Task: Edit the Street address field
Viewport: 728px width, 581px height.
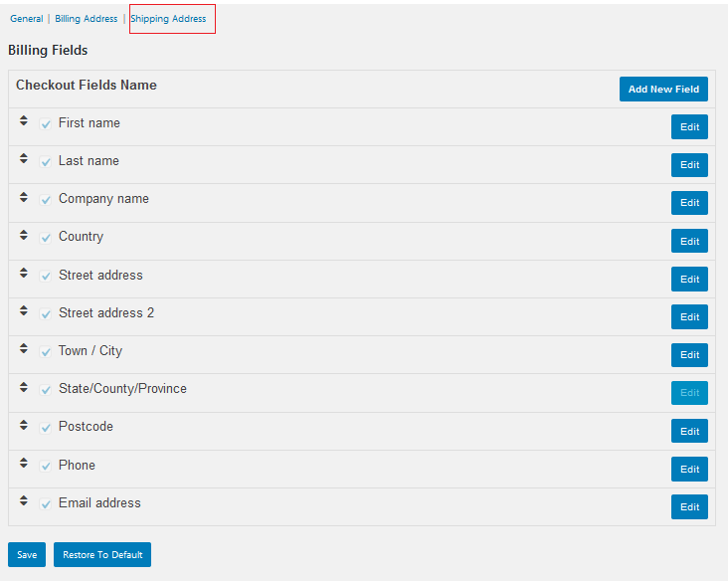Action: [x=689, y=280]
